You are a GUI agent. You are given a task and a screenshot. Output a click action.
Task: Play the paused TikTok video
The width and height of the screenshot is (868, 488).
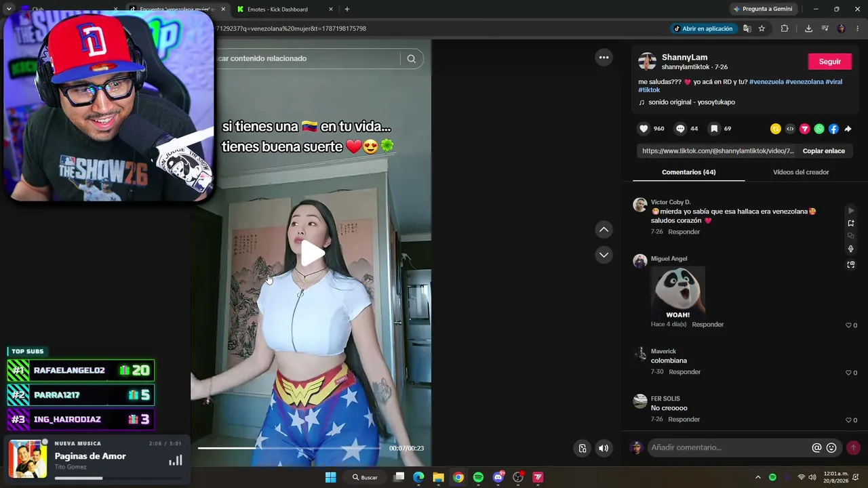[x=313, y=253]
